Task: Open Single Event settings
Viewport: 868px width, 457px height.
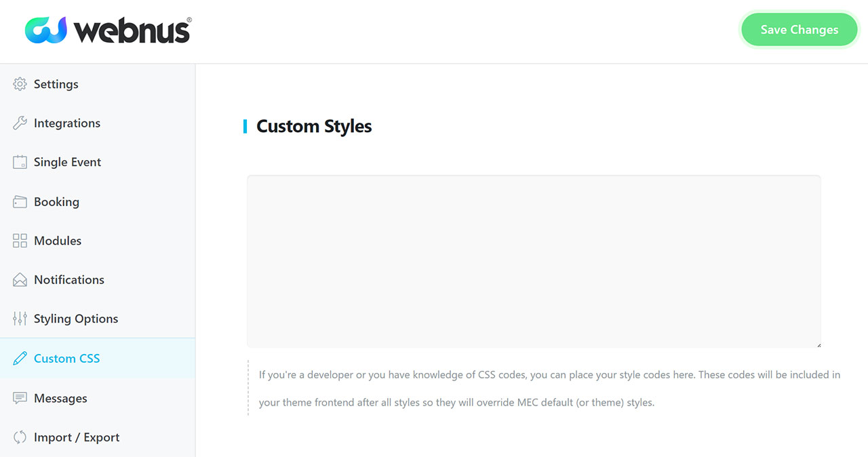Action: (67, 162)
